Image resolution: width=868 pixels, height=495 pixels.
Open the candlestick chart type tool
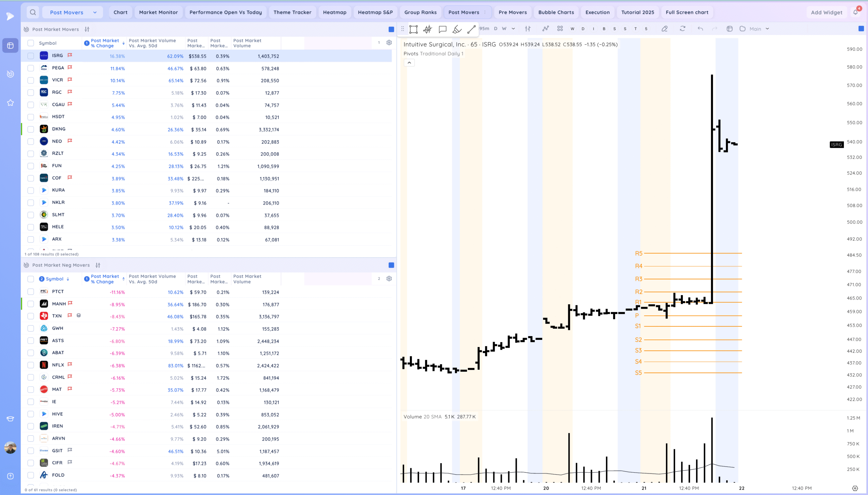(x=428, y=29)
